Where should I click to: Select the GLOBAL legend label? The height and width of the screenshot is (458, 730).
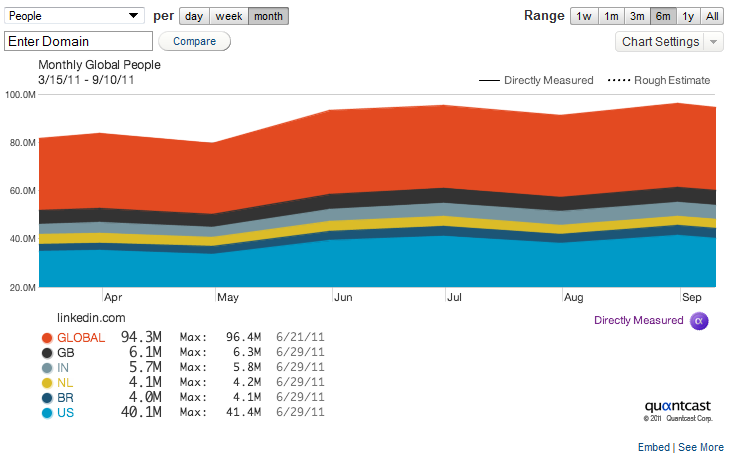pyautogui.click(x=81, y=337)
